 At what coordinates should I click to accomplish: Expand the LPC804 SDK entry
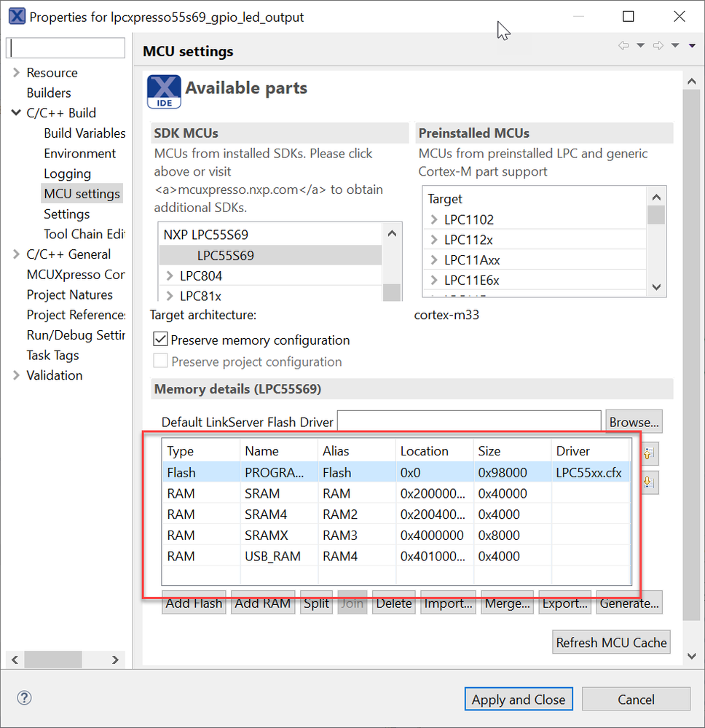click(x=170, y=275)
